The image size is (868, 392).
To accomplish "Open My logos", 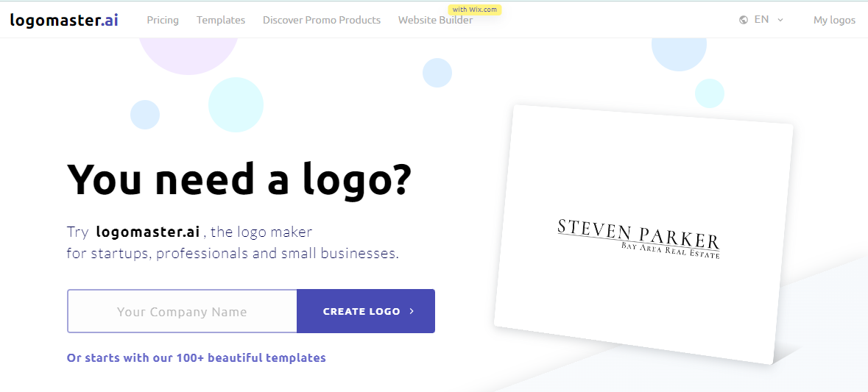I will 834,20.
